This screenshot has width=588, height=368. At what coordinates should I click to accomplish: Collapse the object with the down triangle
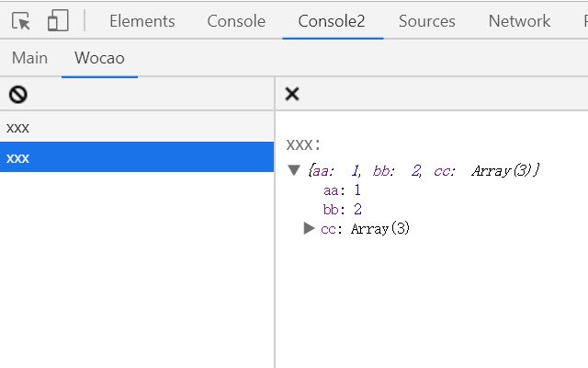pyautogui.click(x=294, y=170)
